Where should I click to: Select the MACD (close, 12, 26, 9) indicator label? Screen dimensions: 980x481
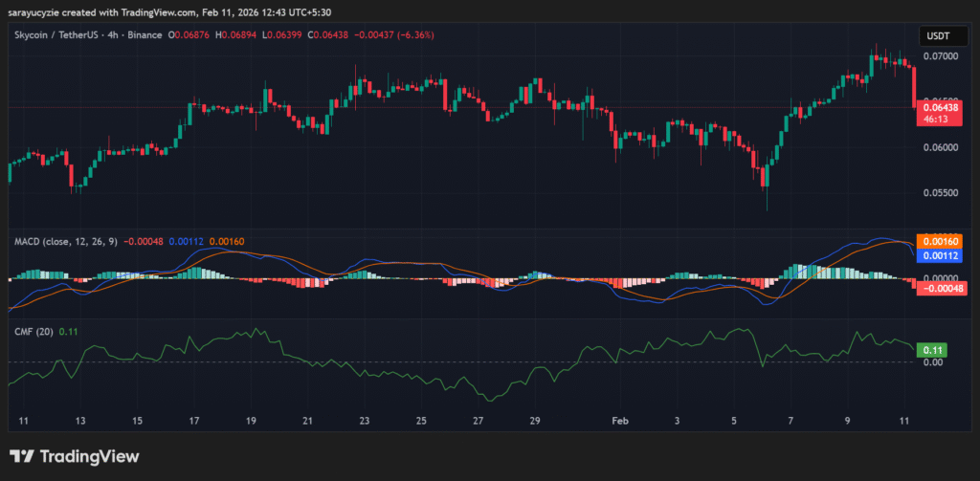63,242
